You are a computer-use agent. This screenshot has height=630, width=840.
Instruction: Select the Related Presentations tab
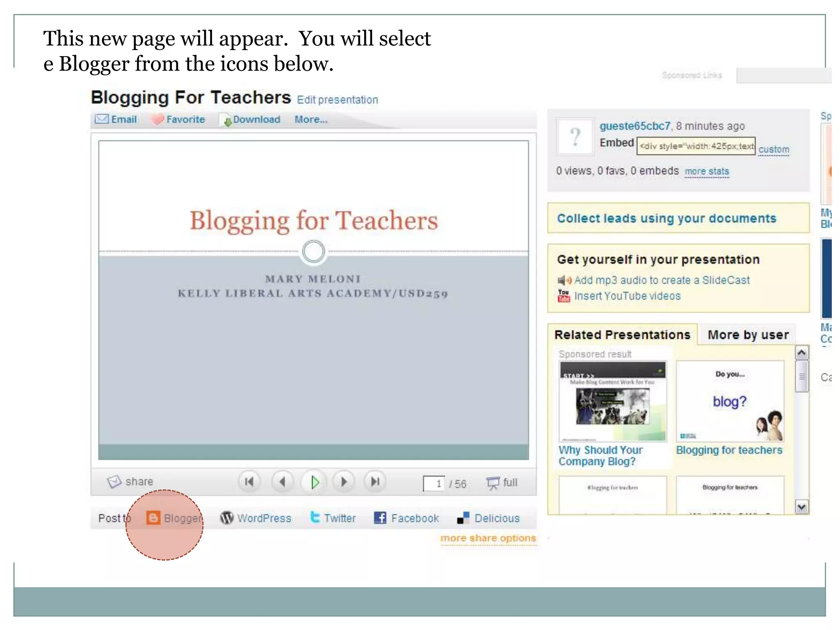pyautogui.click(x=622, y=335)
